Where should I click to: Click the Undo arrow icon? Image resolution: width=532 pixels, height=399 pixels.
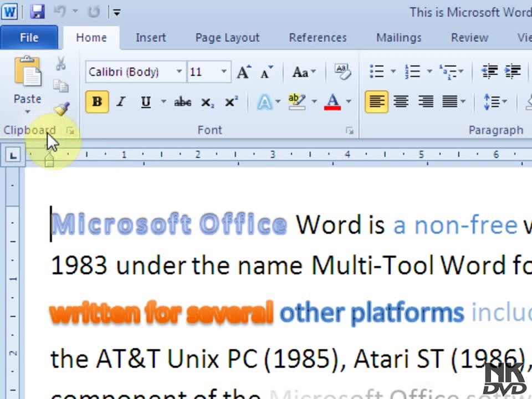(x=60, y=12)
